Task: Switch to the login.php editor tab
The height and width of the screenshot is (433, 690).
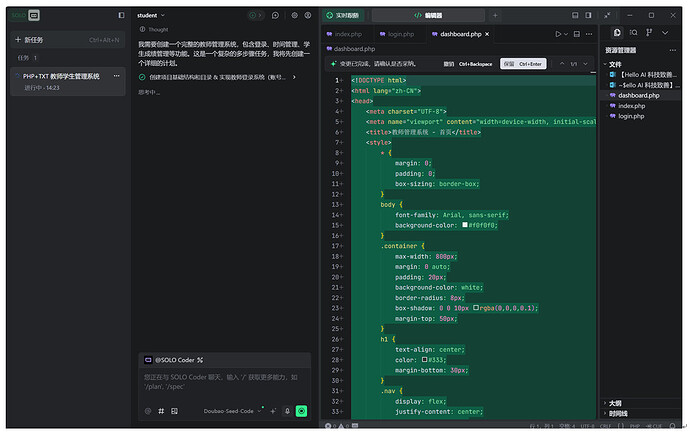Action: coord(400,34)
